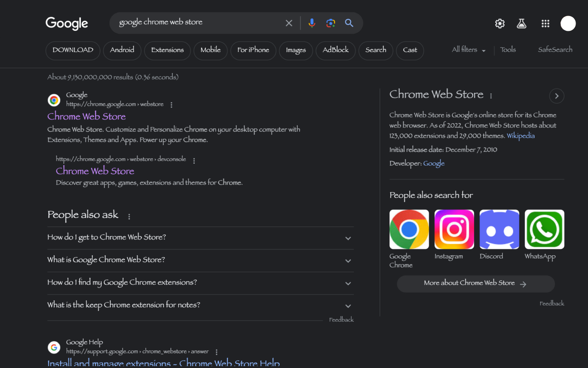Image resolution: width=588 pixels, height=368 pixels.
Task: Open the Google account avatar
Action: click(568, 23)
